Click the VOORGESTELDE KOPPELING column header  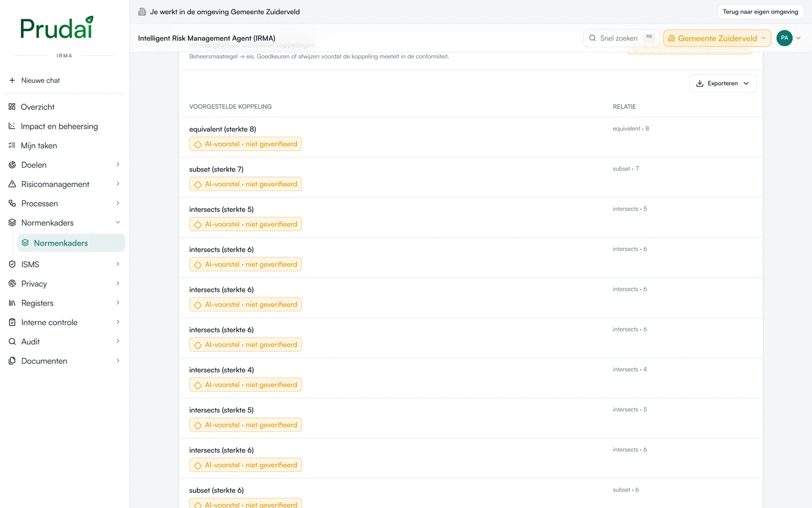tap(231, 107)
